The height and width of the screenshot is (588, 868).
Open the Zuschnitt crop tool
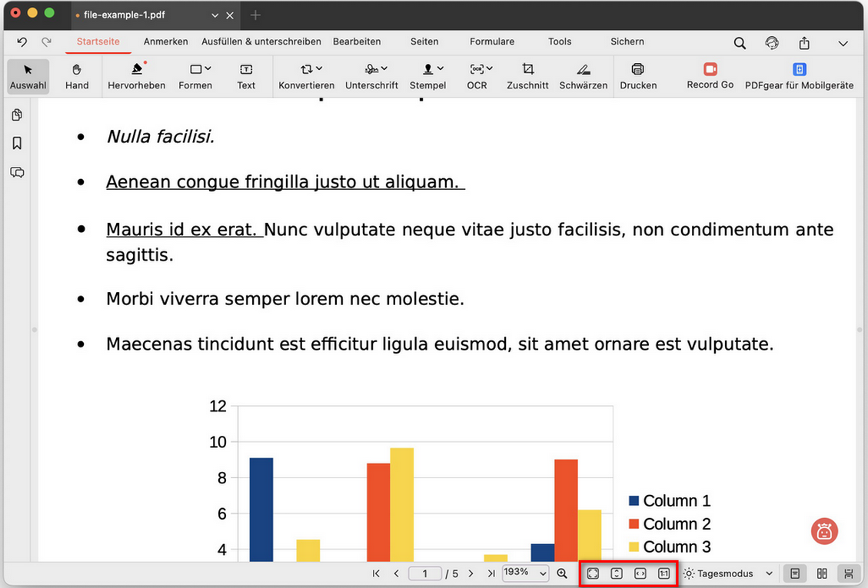[527, 76]
